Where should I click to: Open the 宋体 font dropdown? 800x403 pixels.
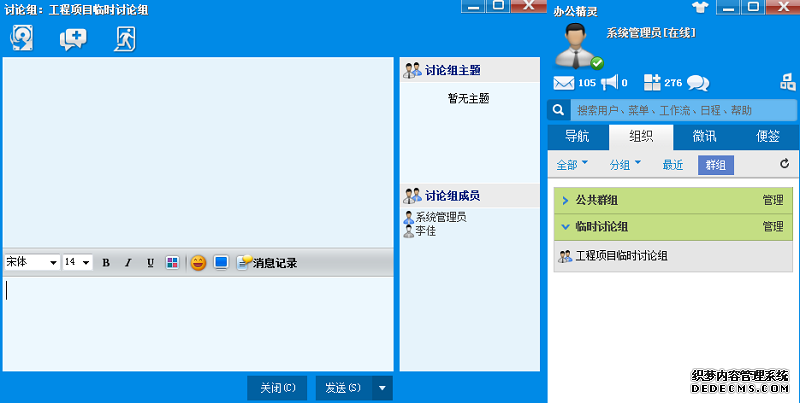[32, 263]
